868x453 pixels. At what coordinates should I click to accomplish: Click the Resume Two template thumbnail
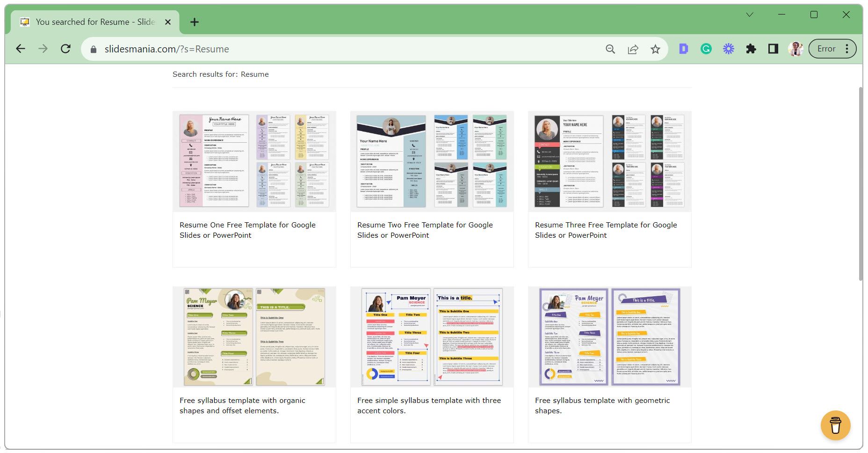(432, 161)
